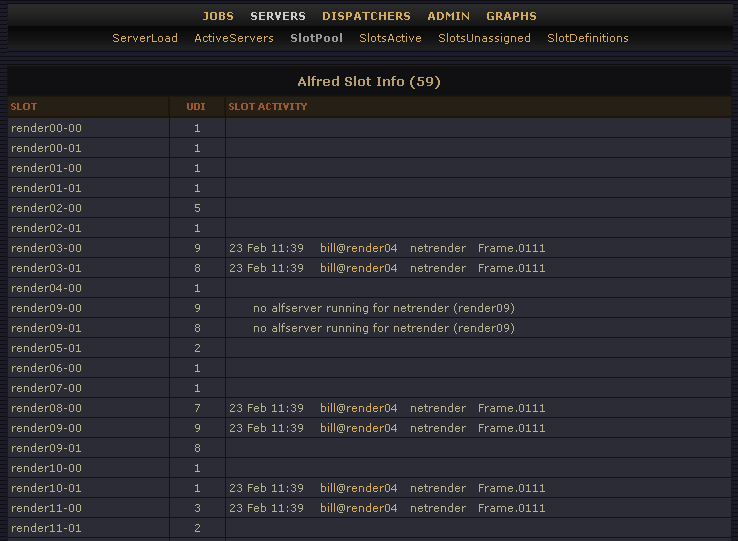
Task: Open the render00-00 slot link
Action: tap(46, 128)
